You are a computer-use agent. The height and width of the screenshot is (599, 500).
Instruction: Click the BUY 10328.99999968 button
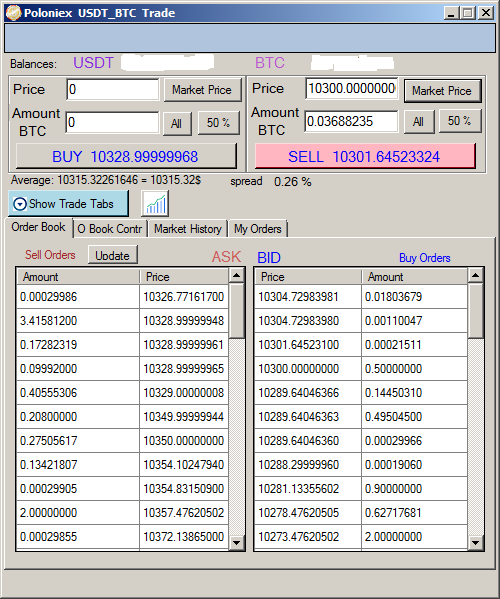[126, 156]
